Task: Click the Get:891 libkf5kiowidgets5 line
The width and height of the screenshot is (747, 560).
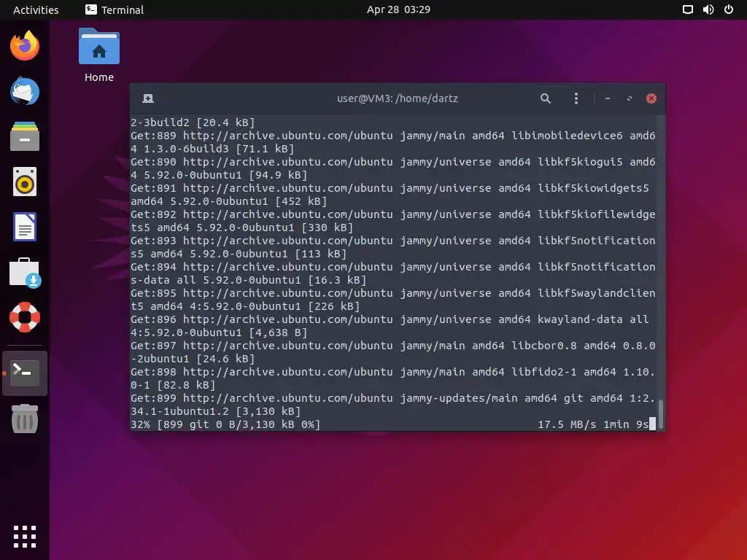Action: click(x=390, y=194)
